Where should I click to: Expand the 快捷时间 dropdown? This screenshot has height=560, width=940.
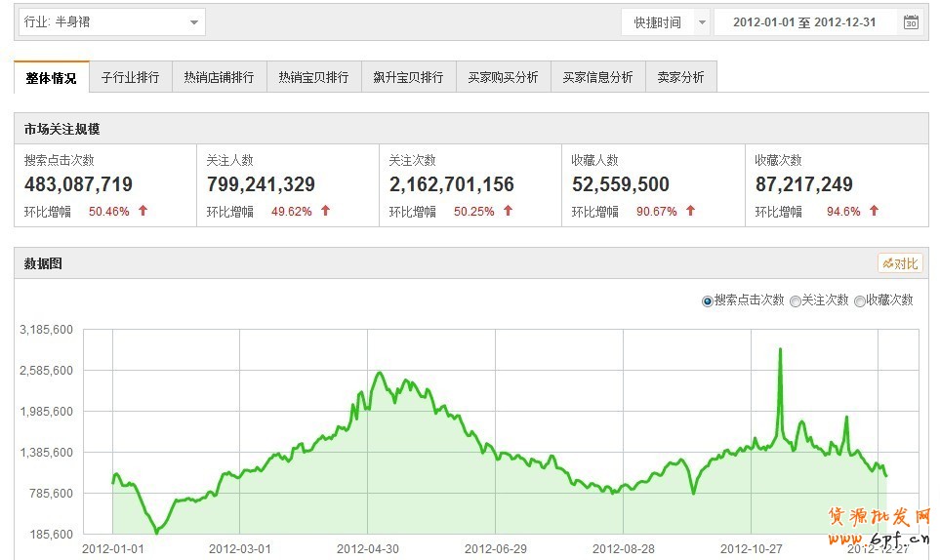[x=665, y=22]
